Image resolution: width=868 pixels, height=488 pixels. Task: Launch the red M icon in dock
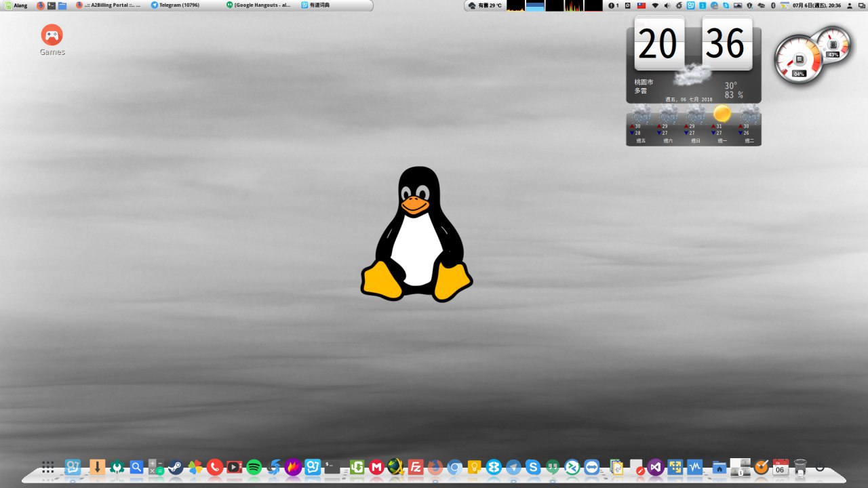377,466
